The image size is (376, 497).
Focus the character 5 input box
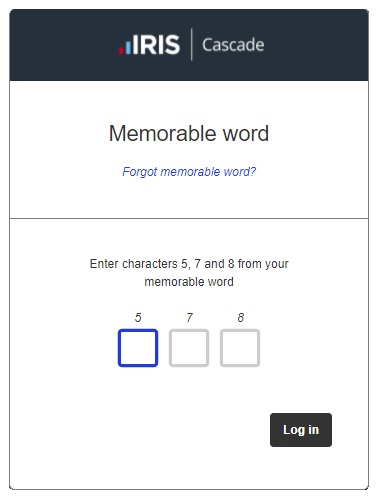click(138, 348)
